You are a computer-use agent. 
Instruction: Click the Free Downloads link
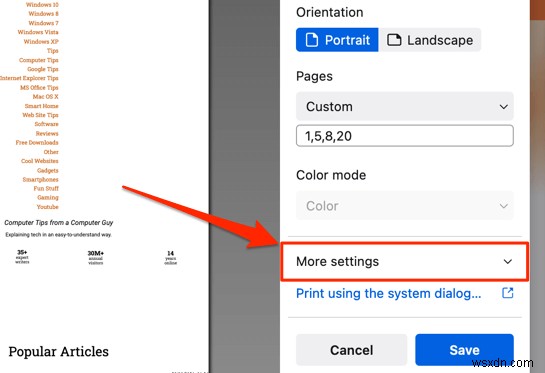click(37, 142)
